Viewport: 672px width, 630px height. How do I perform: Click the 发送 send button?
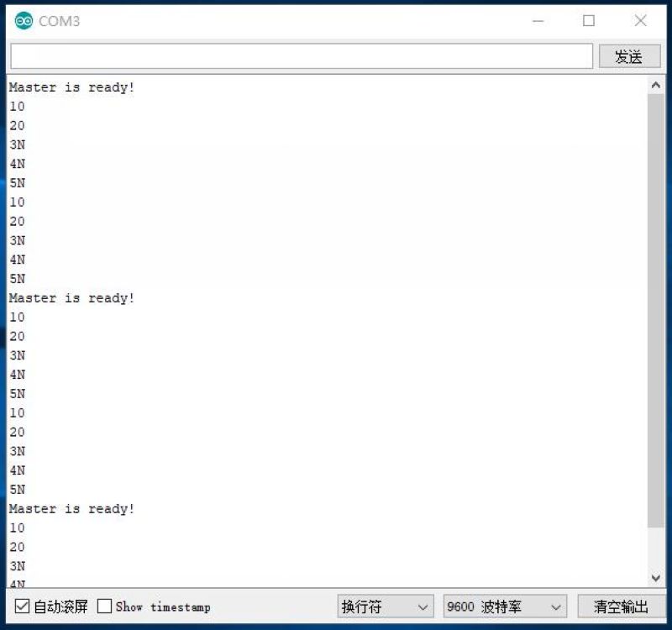629,56
